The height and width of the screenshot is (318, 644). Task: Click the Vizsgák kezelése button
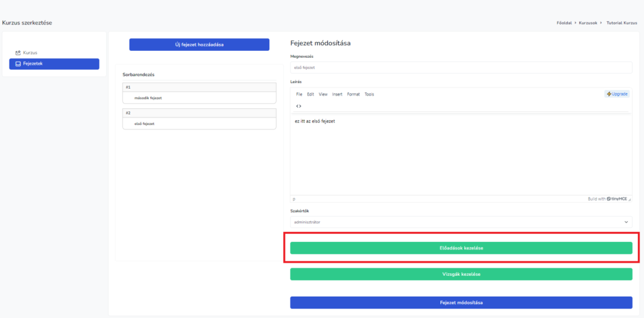(461, 274)
